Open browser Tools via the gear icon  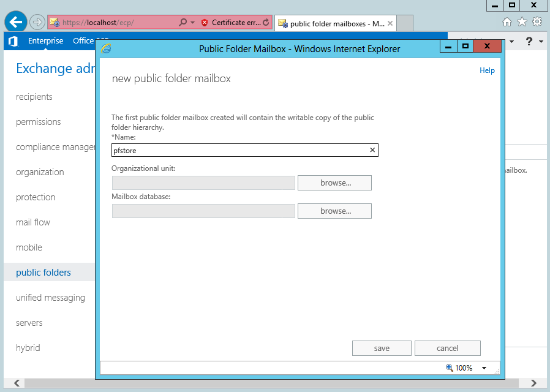[x=537, y=21]
